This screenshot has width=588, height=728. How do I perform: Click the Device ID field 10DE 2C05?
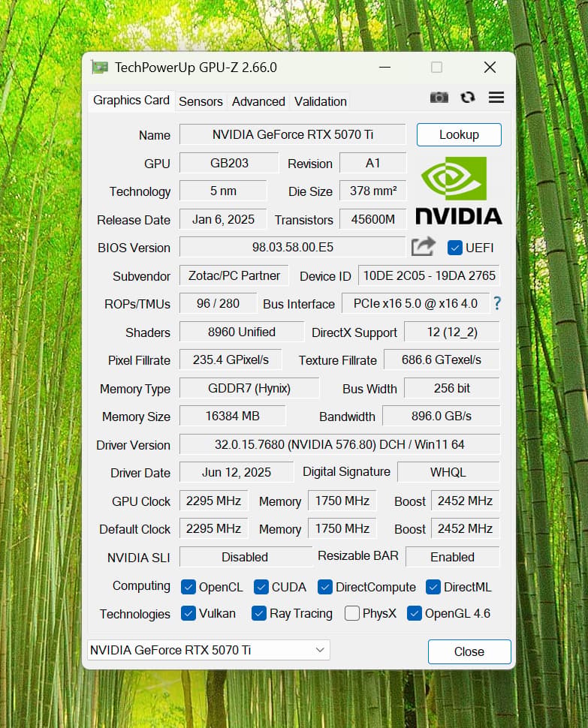tap(429, 275)
